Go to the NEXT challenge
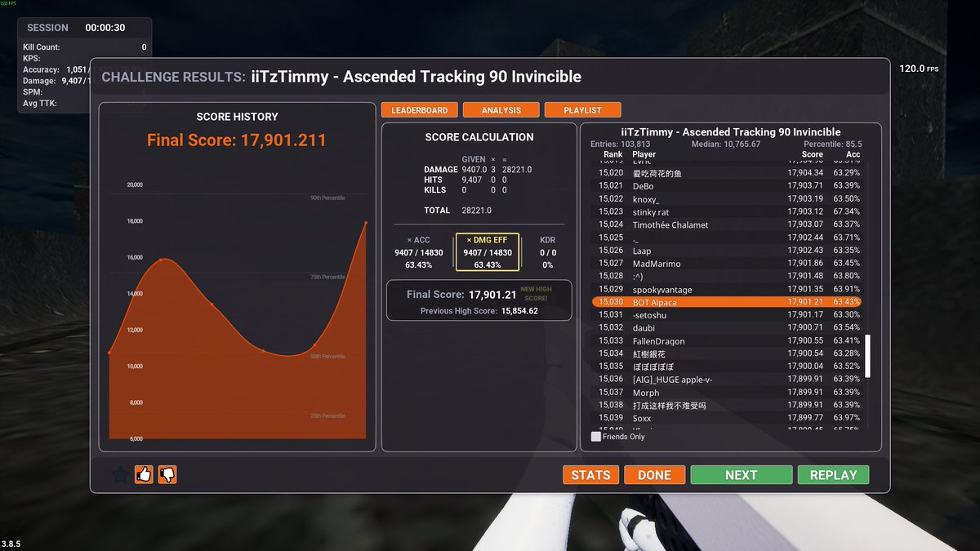This screenshot has height=551, width=980. click(741, 475)
